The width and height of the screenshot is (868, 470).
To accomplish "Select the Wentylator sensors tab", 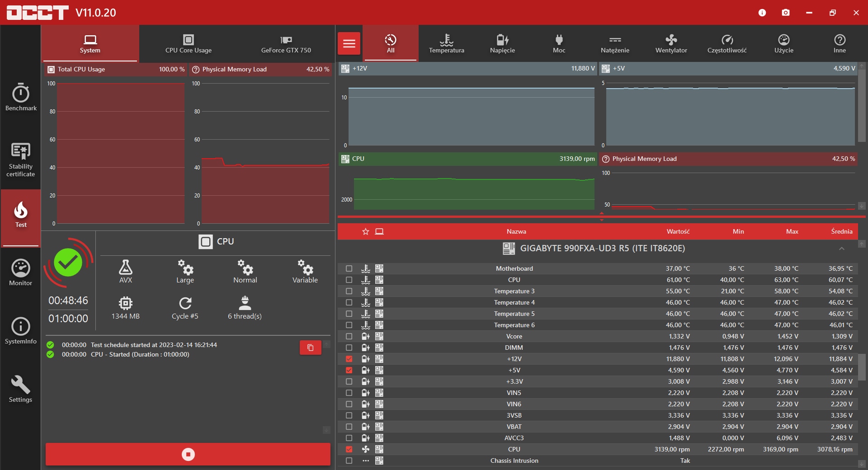I will 671,43.
